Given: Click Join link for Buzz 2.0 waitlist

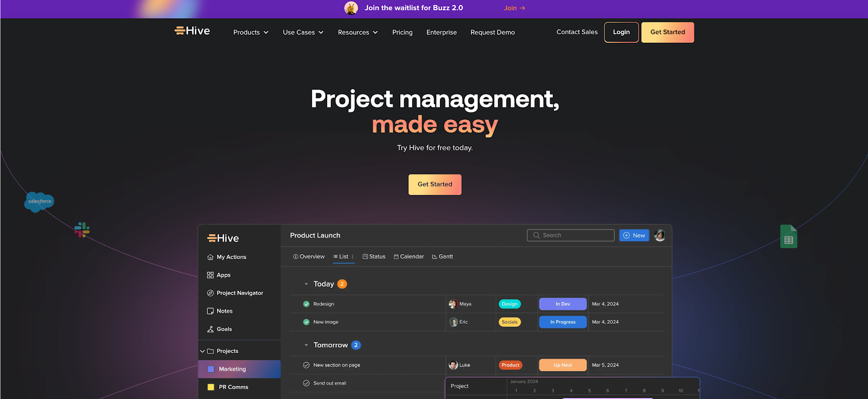Looking at the screenshot, I should (514, 8).
